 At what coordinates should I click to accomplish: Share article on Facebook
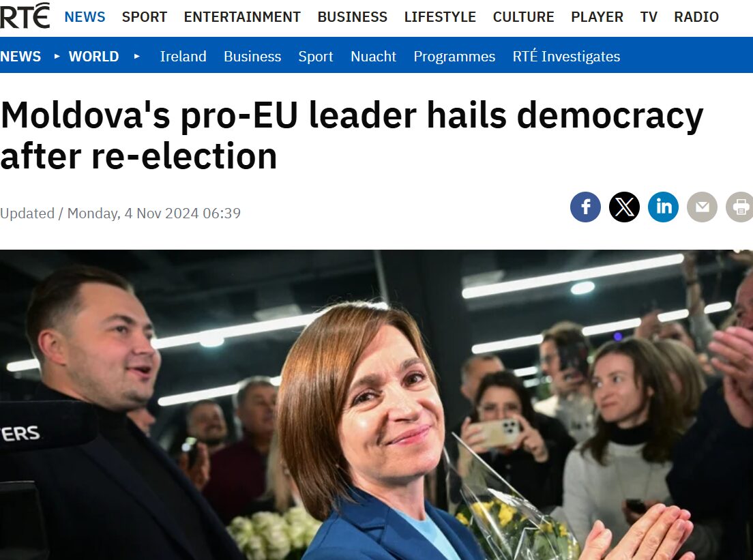585,207
